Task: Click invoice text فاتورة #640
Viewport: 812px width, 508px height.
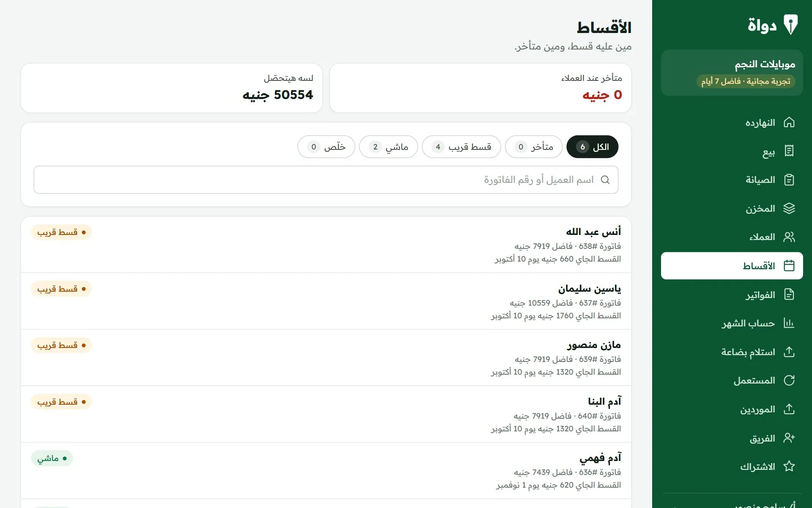Action: point(599,416)
